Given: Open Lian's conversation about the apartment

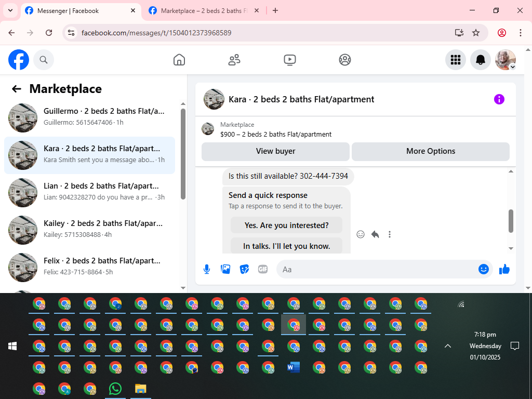Looking at the screenshot, I should pos(89,193).
